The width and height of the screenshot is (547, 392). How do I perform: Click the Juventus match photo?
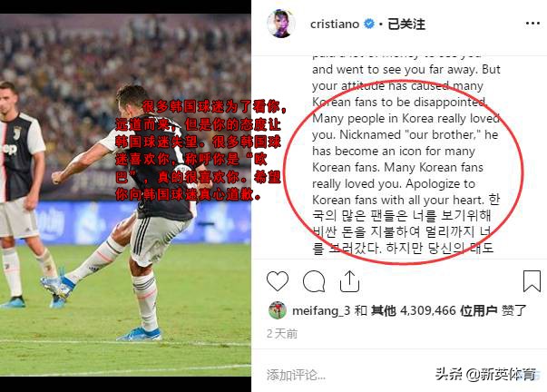click(125, 195)
